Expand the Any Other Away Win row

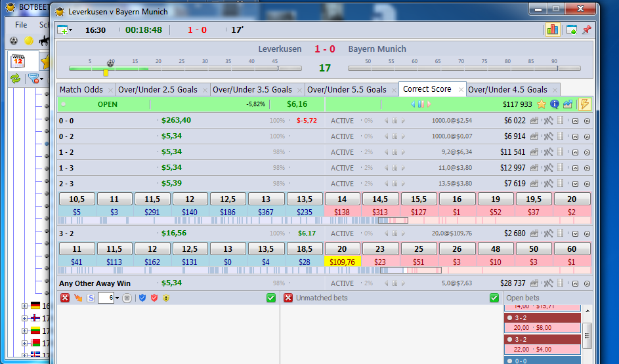(x=575, y=283)
